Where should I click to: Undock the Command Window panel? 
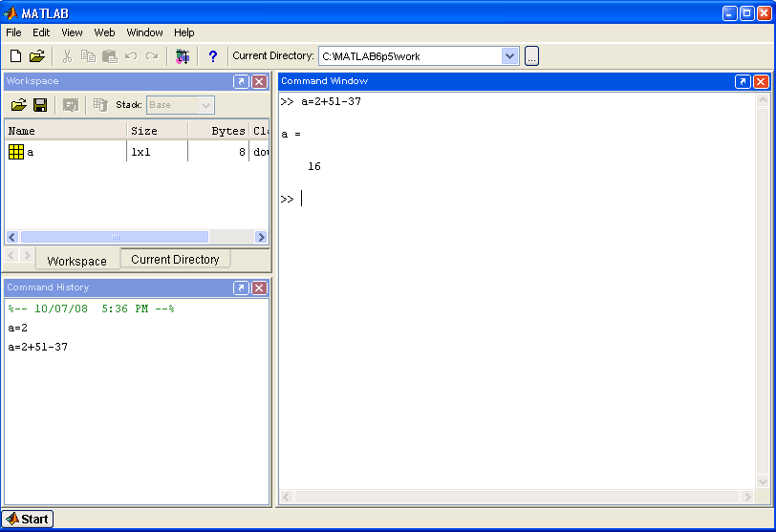coord(743,81)
